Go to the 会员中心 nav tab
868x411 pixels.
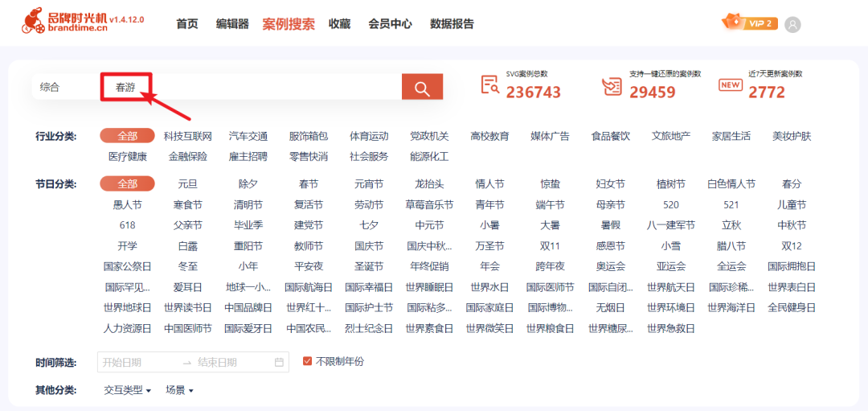point(391,24)
